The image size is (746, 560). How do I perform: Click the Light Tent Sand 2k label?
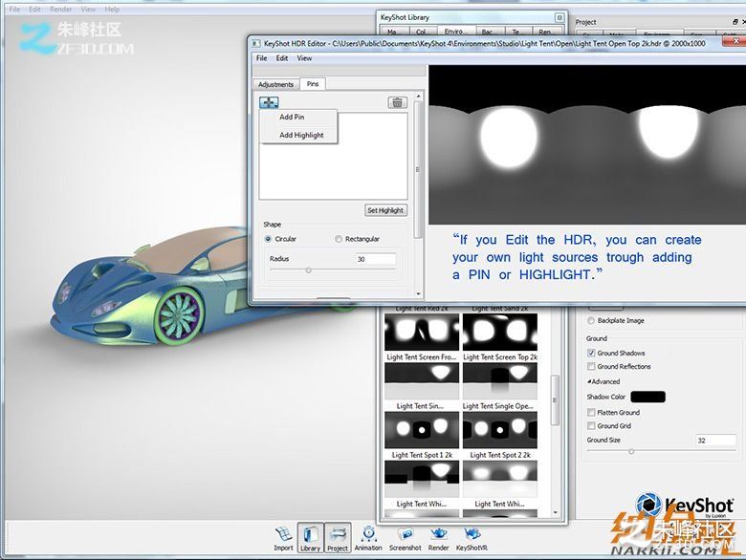coord(500,309)
